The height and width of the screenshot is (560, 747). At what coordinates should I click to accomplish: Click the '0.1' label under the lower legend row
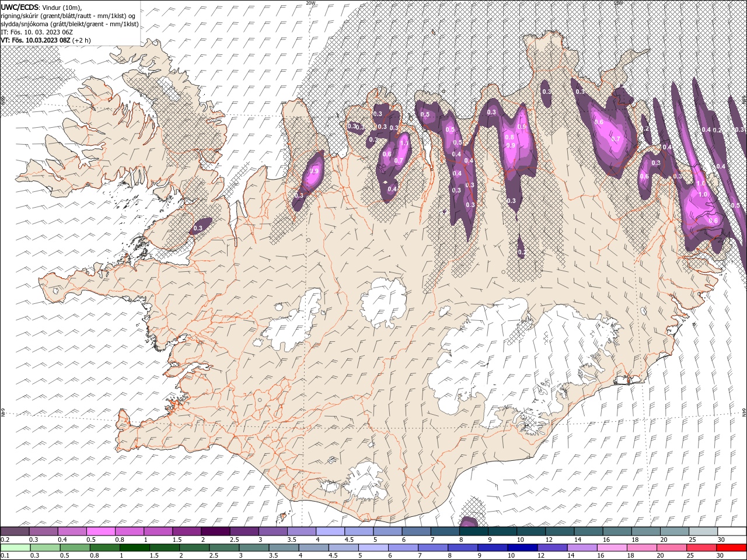click(4, 556)
